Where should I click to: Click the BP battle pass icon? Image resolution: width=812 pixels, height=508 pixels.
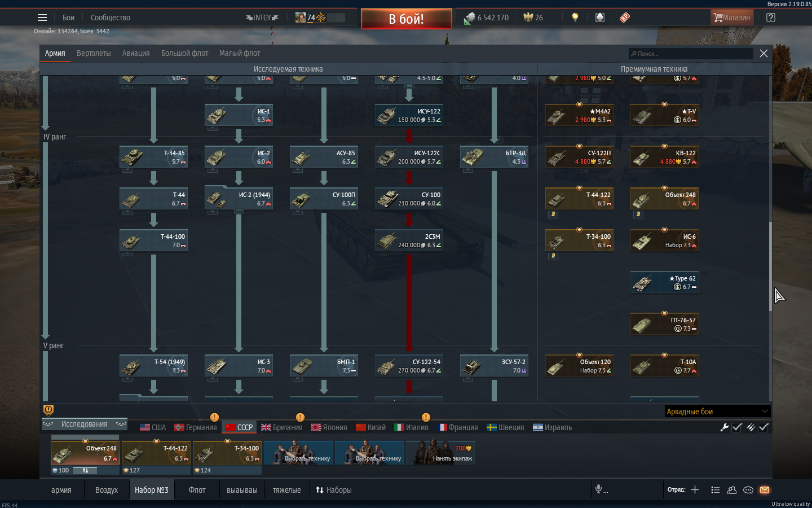tap(625, 17)
